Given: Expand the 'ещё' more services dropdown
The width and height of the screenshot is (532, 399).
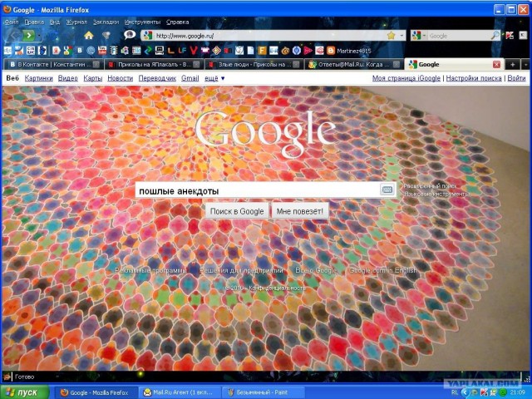Looking at the screenshot, I should [x=214, y=78].
